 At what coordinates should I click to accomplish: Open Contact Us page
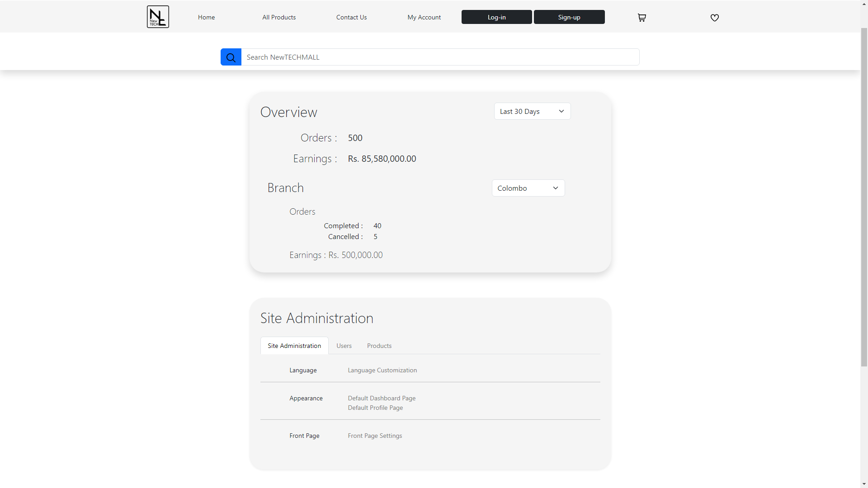(351, 17)
